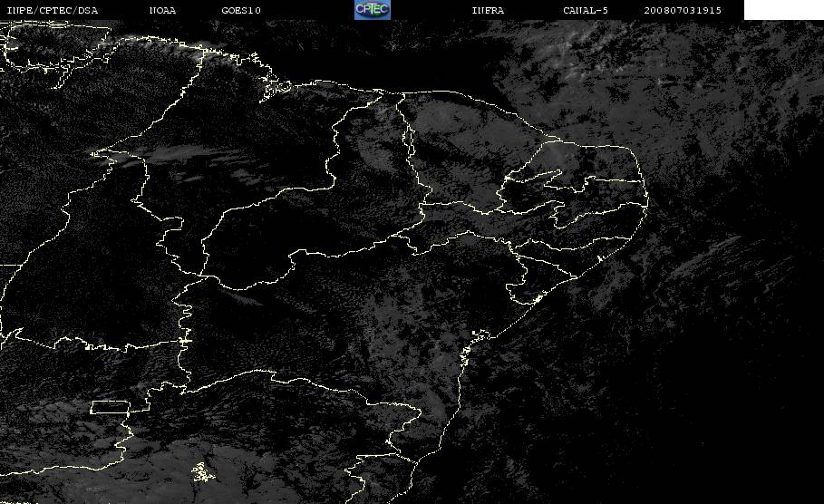Click the bright coastal marker near Sergipe
The height and width of the screenshot is (504, 824).
click(538, 299)
